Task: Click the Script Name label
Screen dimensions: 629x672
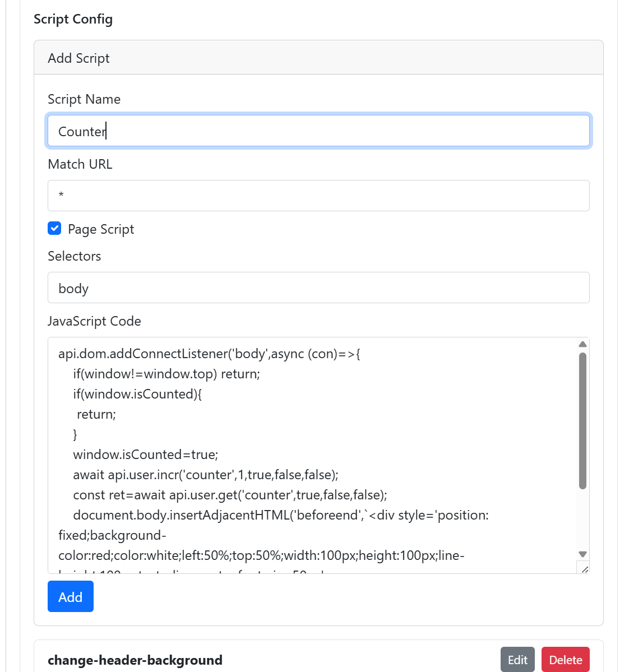Action: click(84, 99)
